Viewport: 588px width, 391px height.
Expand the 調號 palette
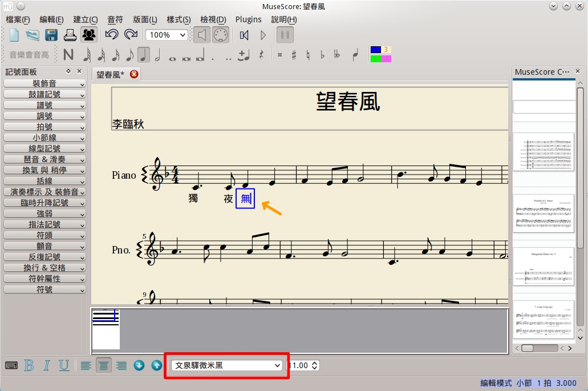tap(44, 116)
